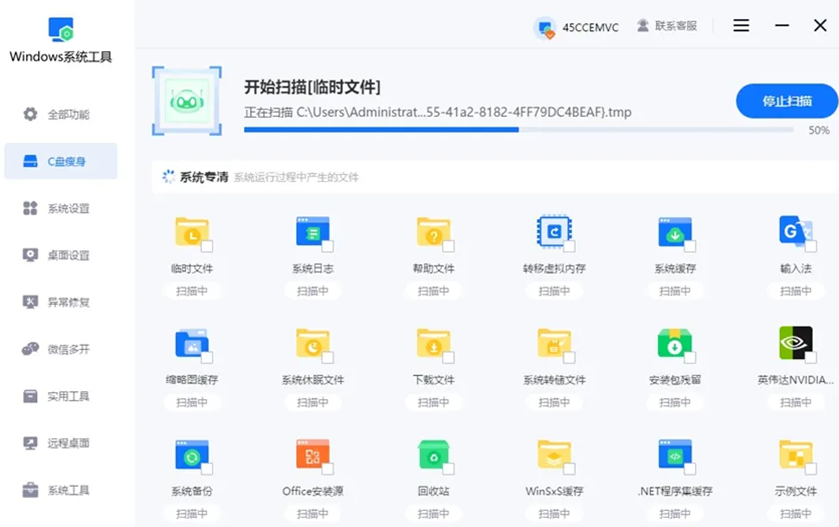
Task: Select the 系统转储文件 folder icon
Action: coord(554,343)
